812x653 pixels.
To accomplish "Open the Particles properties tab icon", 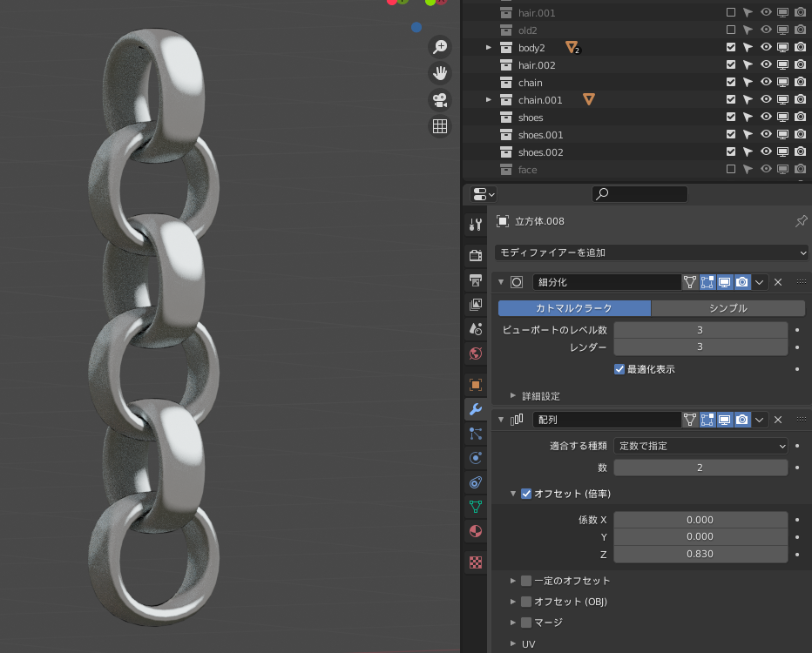I will tap(476, 434).
